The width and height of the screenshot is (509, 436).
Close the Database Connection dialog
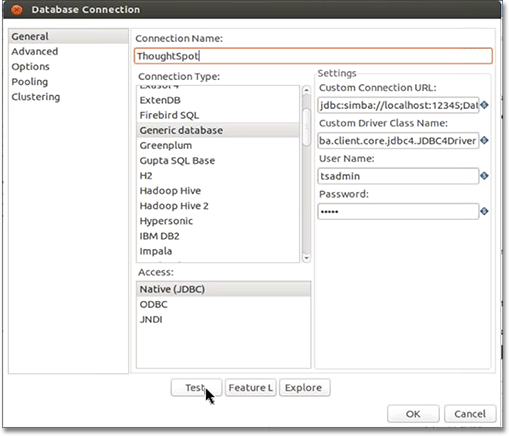click(17, 10)
